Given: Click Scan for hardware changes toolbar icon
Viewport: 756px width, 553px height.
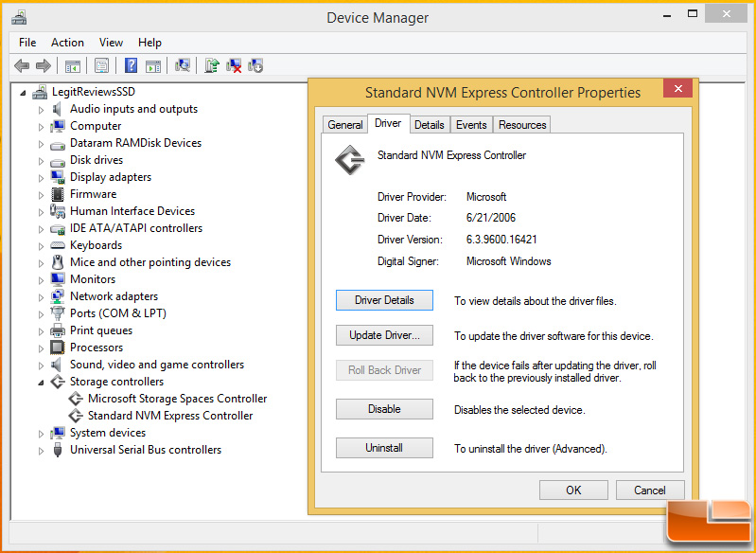Looking at the screenshot, I should (183, 65).
